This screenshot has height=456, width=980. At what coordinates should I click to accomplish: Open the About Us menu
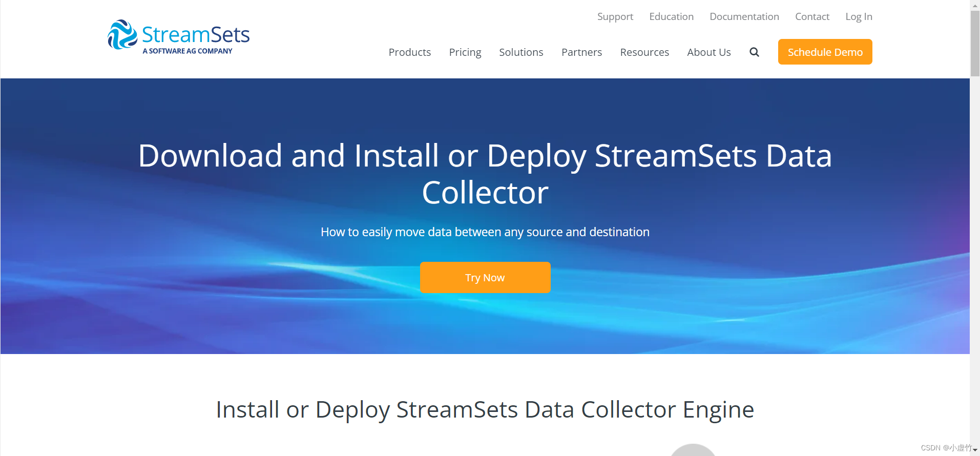tap(708, 52)
